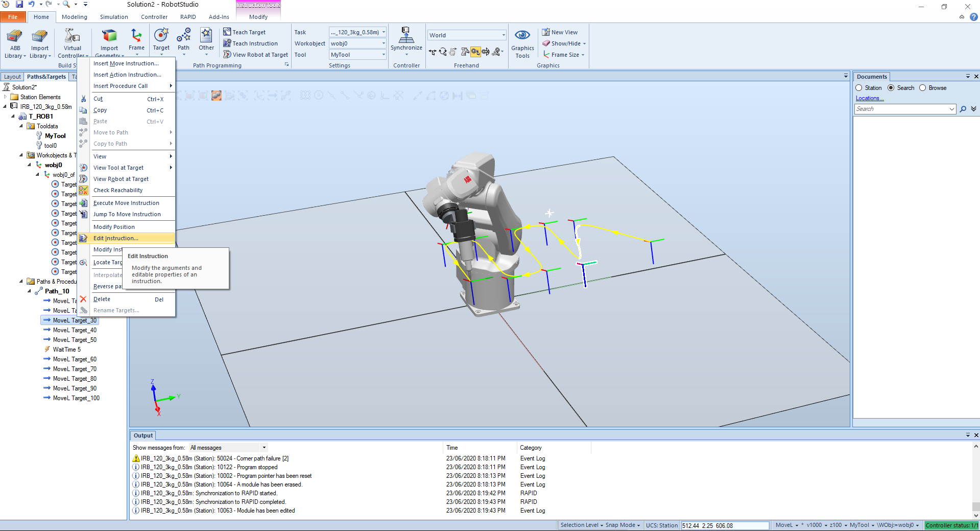Image resolution: width=980 pixels, height=531 pixels.
Task: Choose Edit Instruction from context menu
Action: [116, 238]
